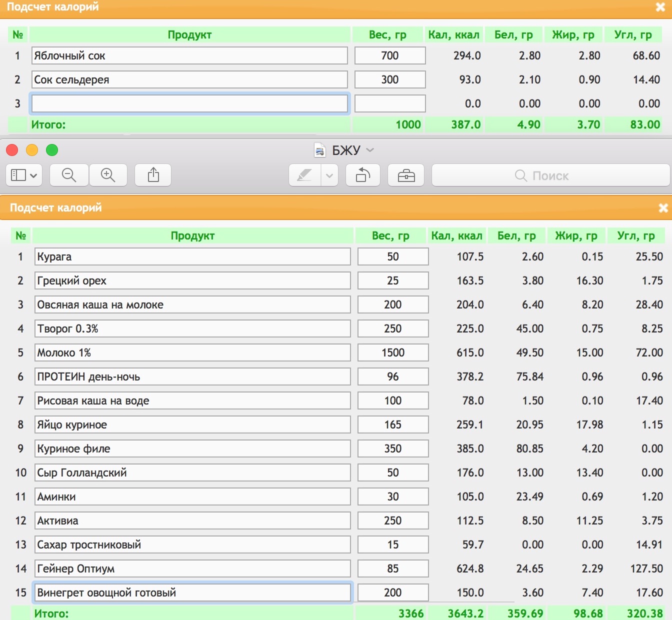
Task: Select the markup highlight pen tool
Action: (304, 175)
